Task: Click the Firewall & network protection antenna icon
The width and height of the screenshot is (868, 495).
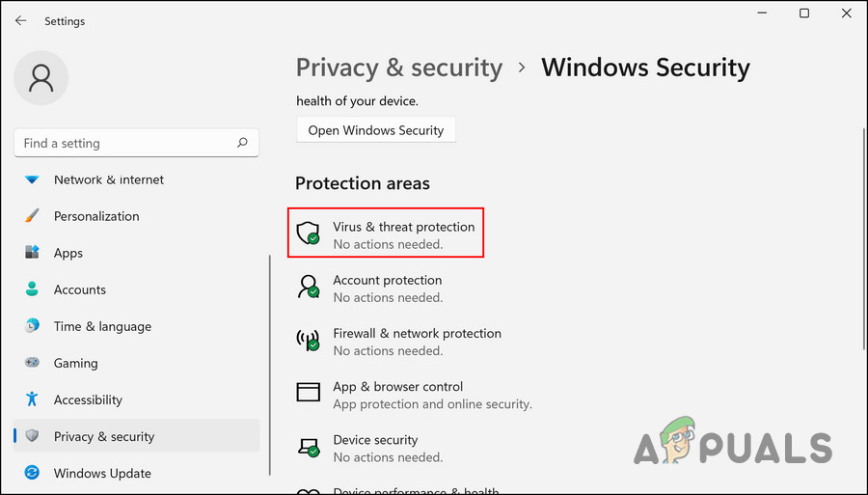Action: pos(308,339)
